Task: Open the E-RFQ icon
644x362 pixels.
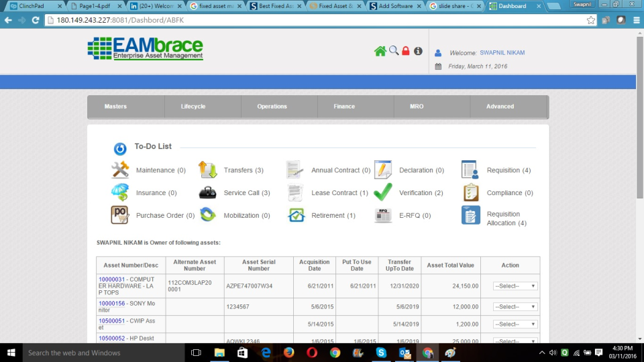Action: tap(383, 215)
